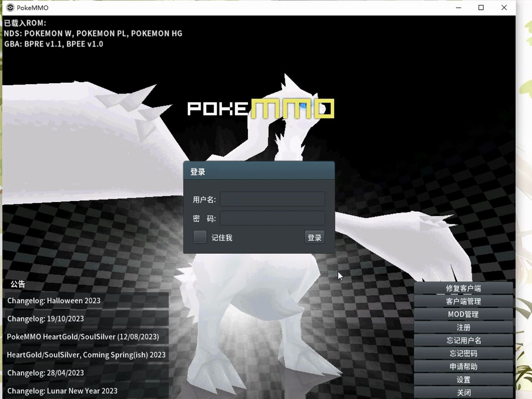Open announcement Changelog: Halloween 2023

click(86, 301)
